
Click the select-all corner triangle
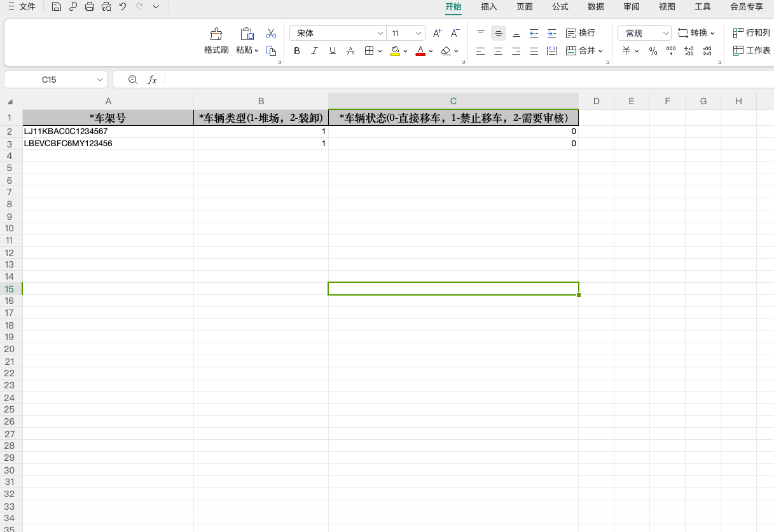[x=10, y=102]
